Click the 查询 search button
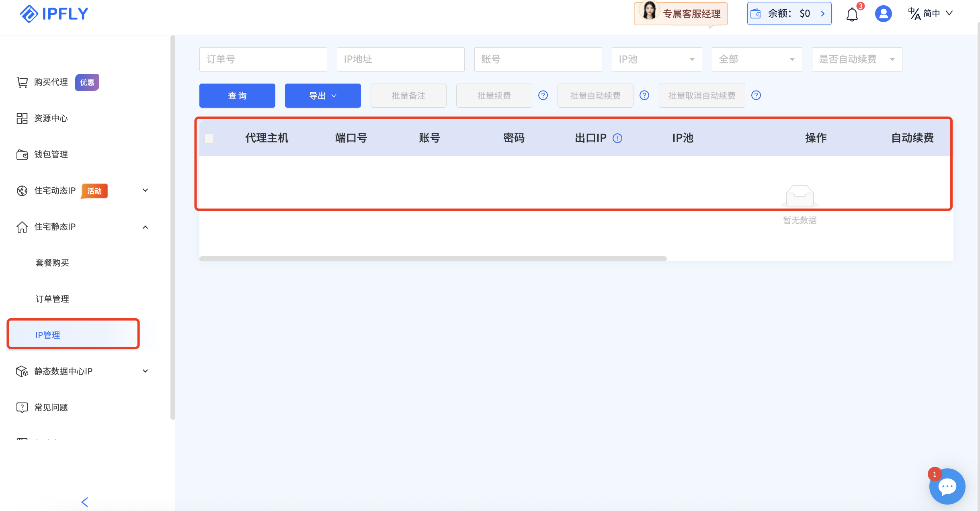 click(237, 96)
